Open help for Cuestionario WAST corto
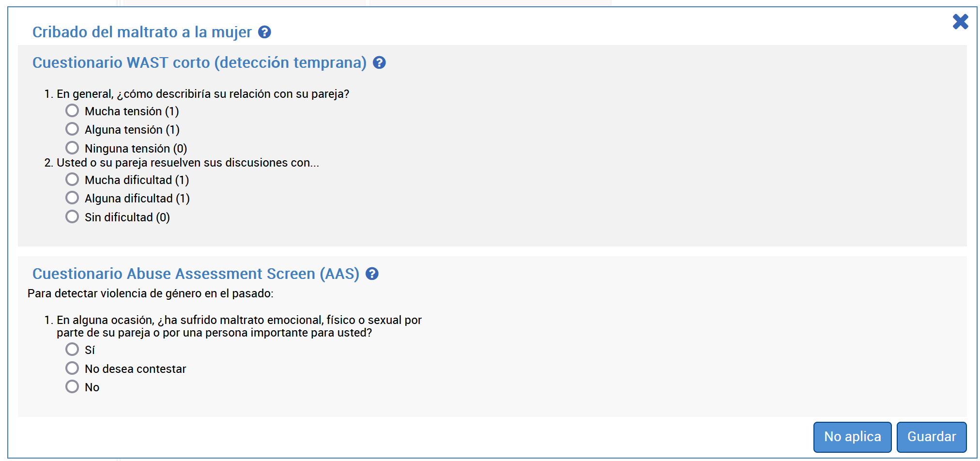980x461 pixels. (x=379, y=63)
